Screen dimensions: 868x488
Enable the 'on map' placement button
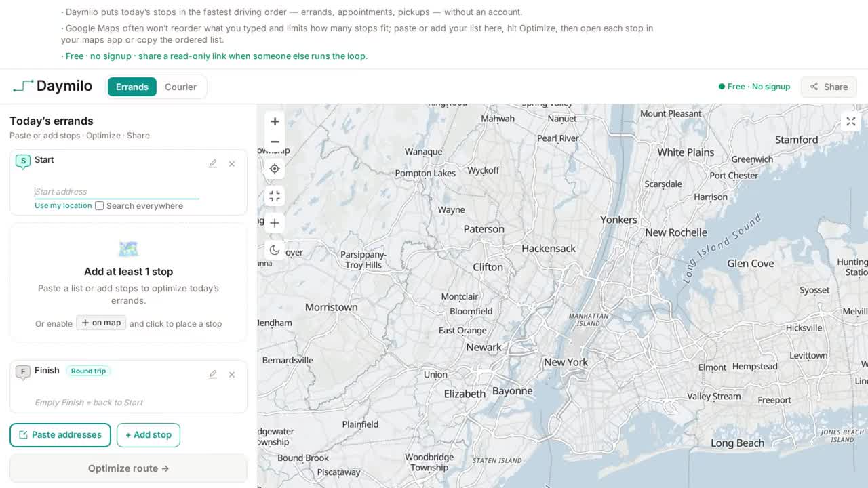point(101,323)
